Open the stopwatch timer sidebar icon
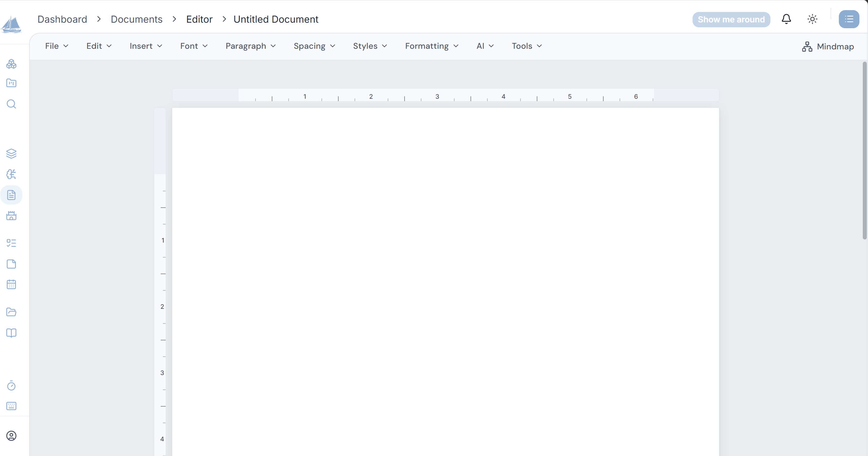Image resolution: width=868 pixels, height=456 pixels. point(11,385)
